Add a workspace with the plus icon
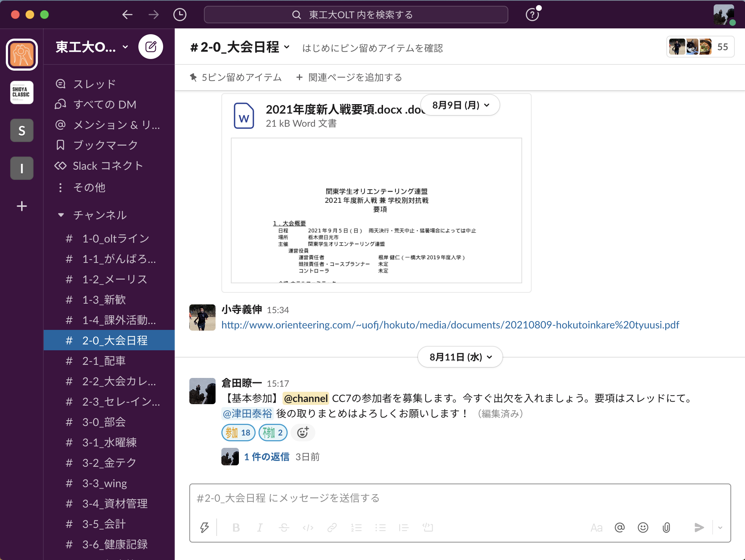The image size is (745, 560). (x=22, y=206)
